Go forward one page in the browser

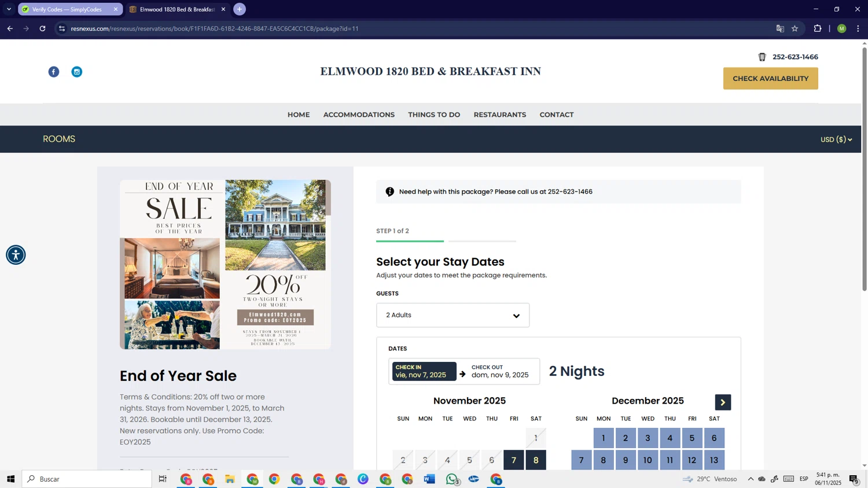[x=26, y=28]
